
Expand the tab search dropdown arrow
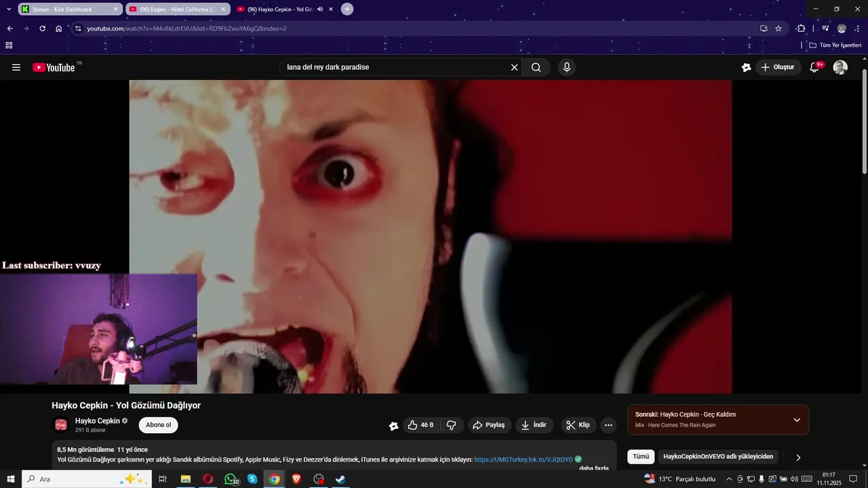click(9, 9)
